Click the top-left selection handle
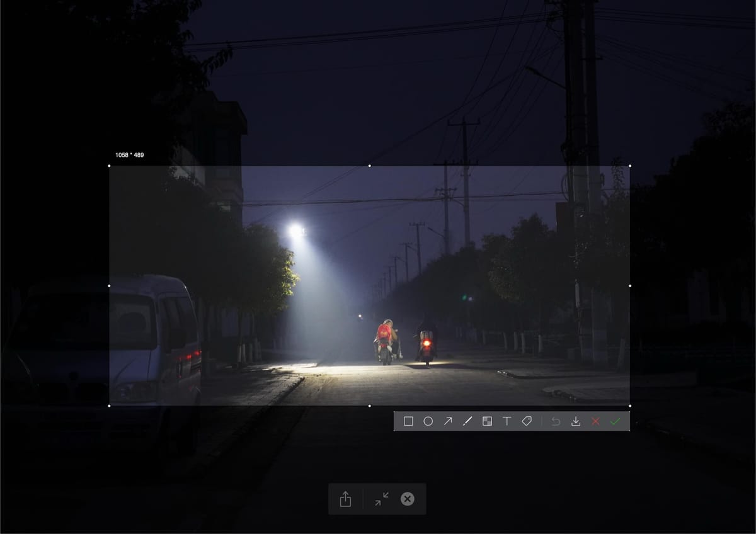 (109, 166)
